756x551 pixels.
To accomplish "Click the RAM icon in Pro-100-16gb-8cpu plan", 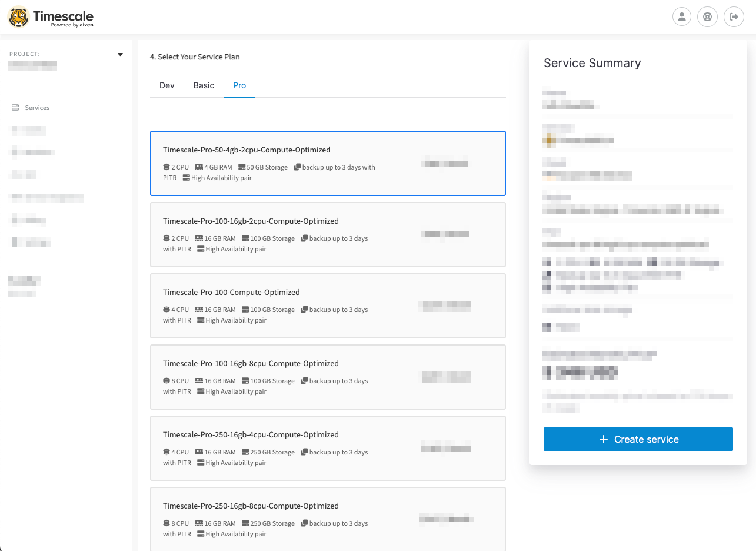I will (199, 381).
